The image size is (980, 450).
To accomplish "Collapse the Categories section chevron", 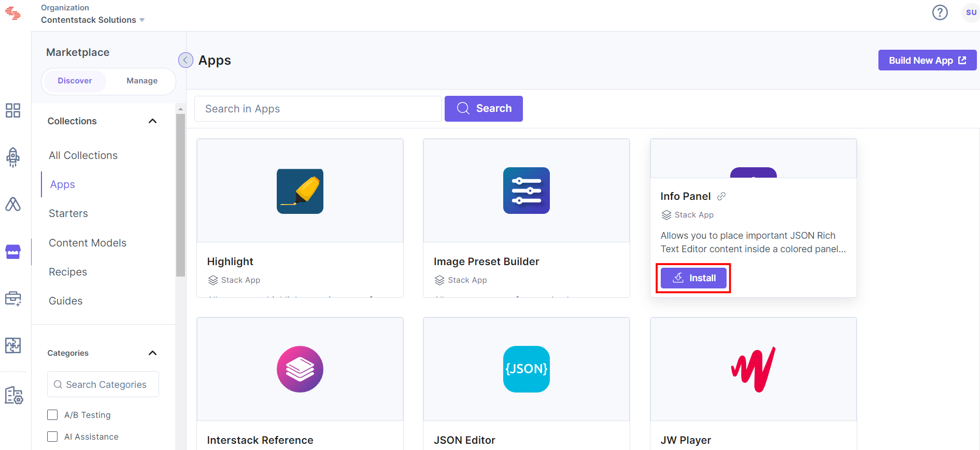I will click(x=152, y=353).
